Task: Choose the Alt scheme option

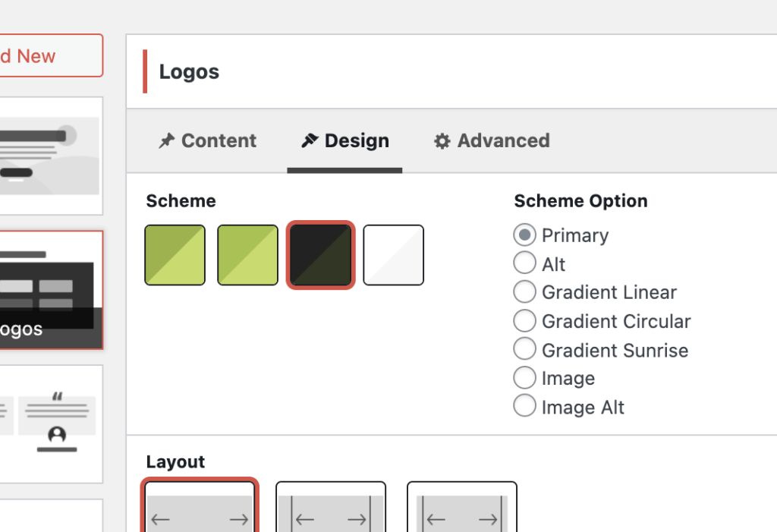Action: (x=524, y=264)
